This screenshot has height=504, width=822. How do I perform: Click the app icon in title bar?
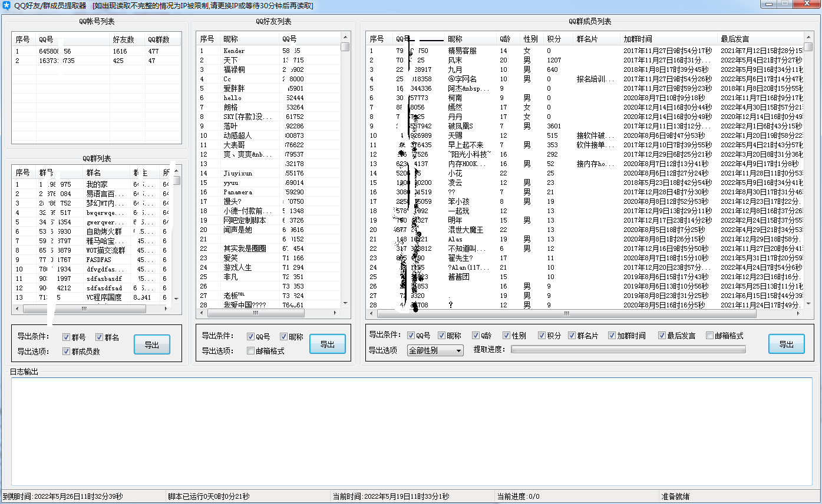pos(6,6)
